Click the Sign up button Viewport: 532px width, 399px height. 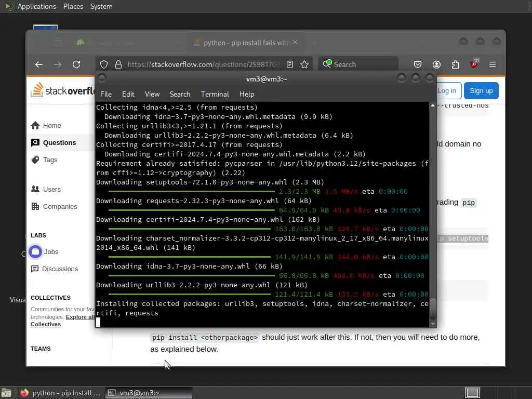point(481,91)
